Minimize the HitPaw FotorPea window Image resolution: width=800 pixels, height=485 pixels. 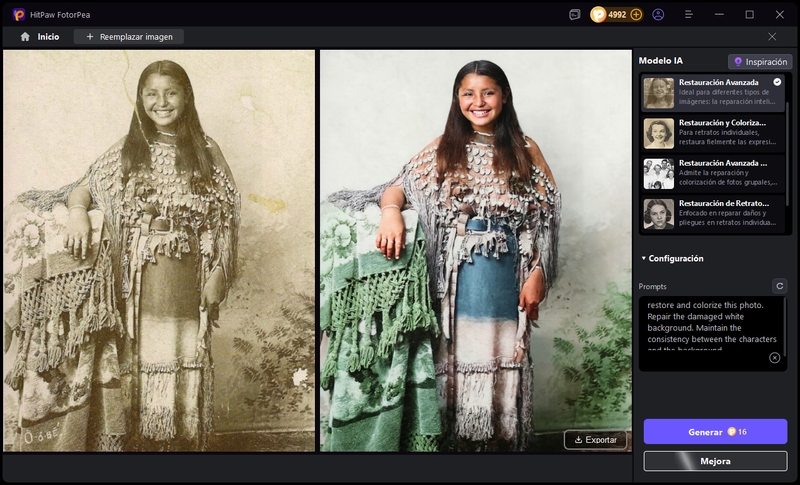[x=719, y=15]
